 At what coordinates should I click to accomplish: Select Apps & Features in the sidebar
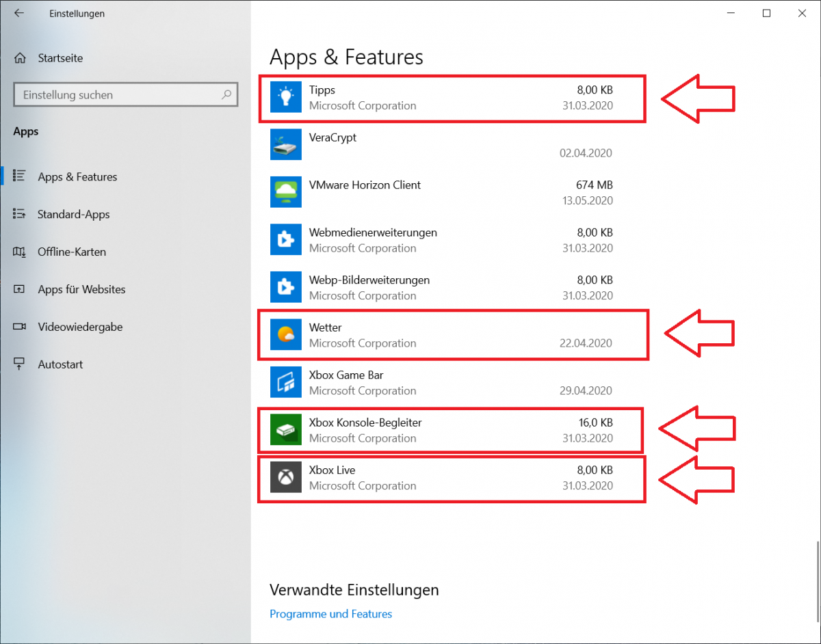(x=77, y=176)
